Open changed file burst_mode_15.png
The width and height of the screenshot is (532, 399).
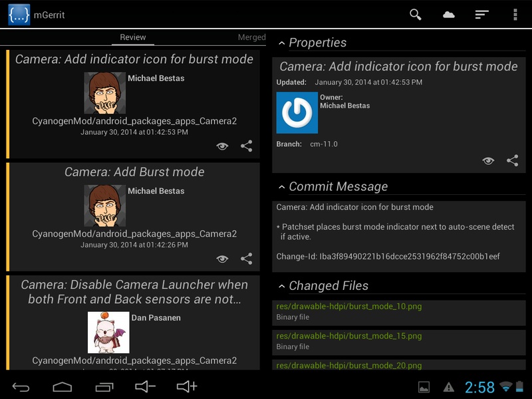[398, 341]
